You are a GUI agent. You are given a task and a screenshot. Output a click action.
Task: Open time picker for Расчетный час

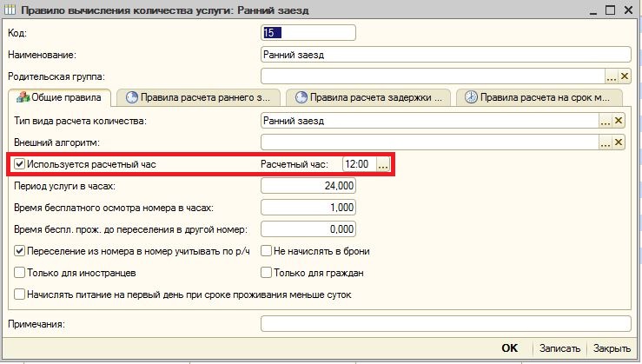point(383,164)
